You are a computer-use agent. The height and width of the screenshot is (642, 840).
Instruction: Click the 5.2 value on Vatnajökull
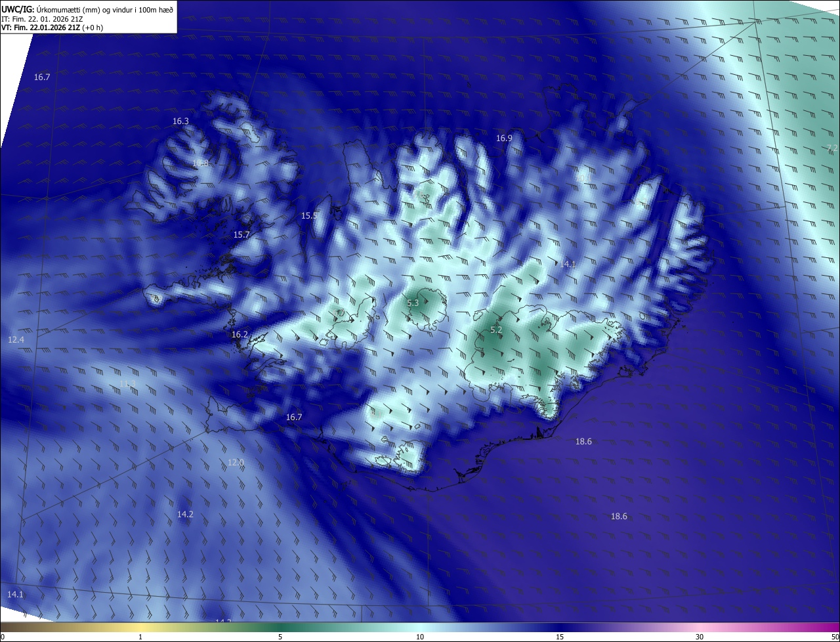click(496, 330)
